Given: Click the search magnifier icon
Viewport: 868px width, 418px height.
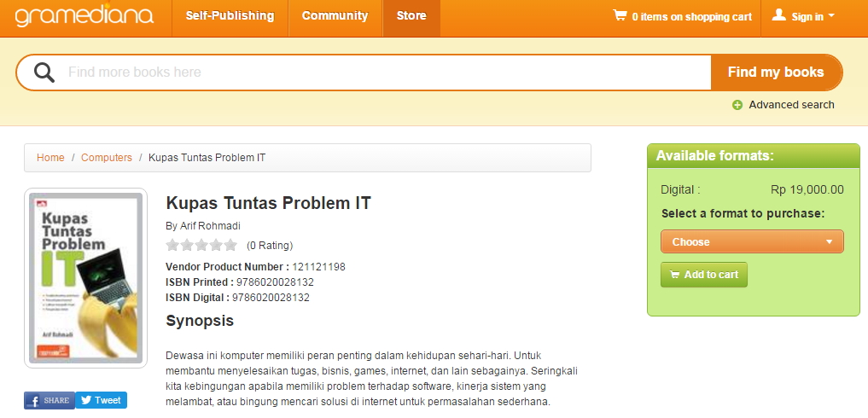Looking at the screenshot, I should (x=44, y=73).
